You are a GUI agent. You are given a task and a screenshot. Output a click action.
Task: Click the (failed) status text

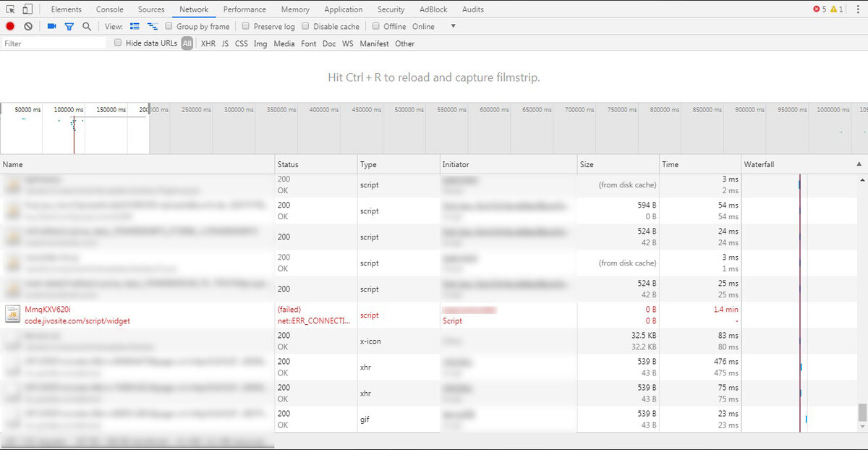289,310
